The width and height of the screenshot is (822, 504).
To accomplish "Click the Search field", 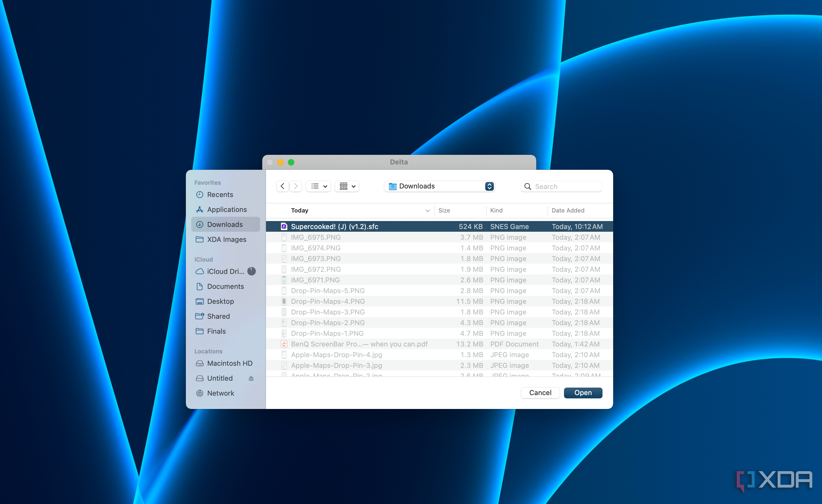I will point(561,186).
